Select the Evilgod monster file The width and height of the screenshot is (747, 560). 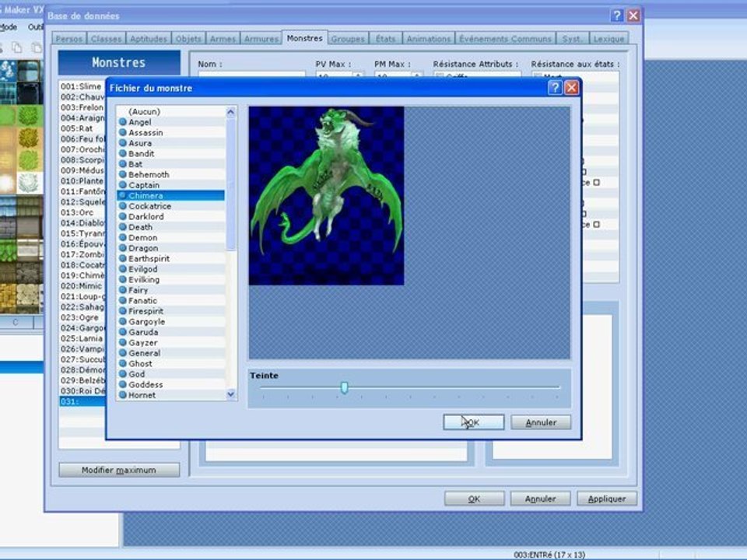[x=171, y=269]
